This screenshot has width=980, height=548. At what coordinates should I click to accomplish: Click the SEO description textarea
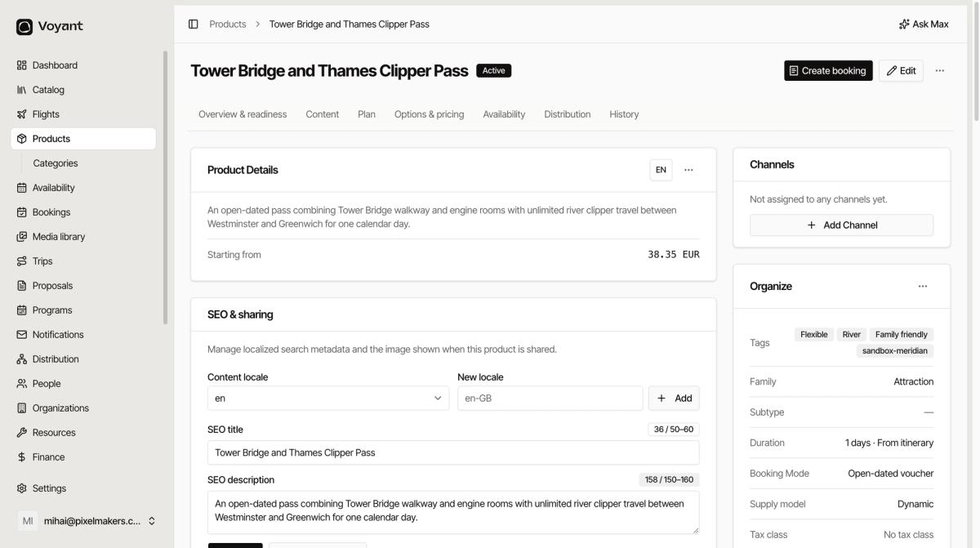pyautogui.click(x=453, y=512)
